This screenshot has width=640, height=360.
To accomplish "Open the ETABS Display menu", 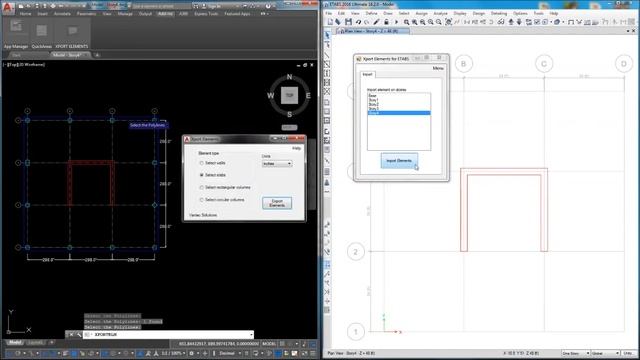I will click(460, 13).
